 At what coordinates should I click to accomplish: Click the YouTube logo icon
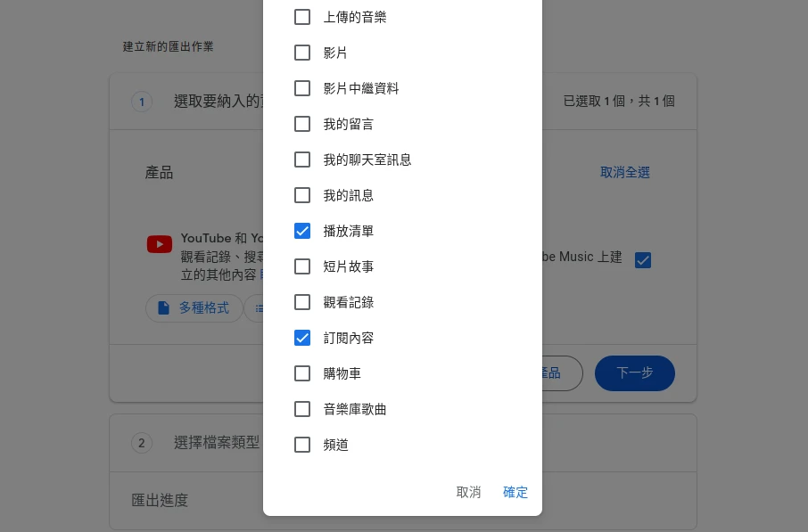pos(160,244)
